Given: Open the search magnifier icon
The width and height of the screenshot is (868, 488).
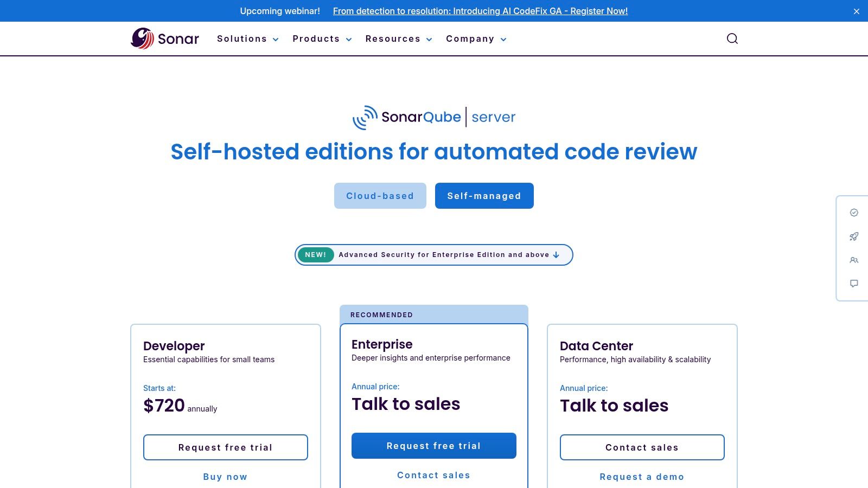Looking at the screenshot, I should [x=732, y=38].
